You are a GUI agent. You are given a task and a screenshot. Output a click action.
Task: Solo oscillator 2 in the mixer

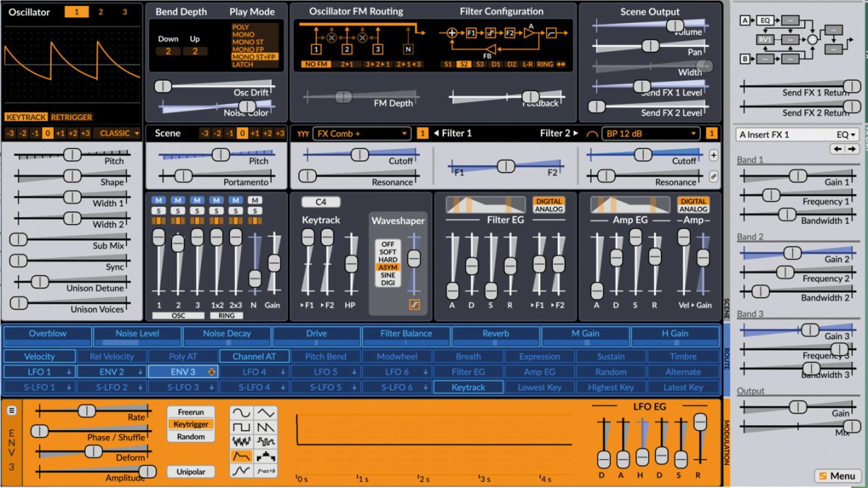pos(177,210)
